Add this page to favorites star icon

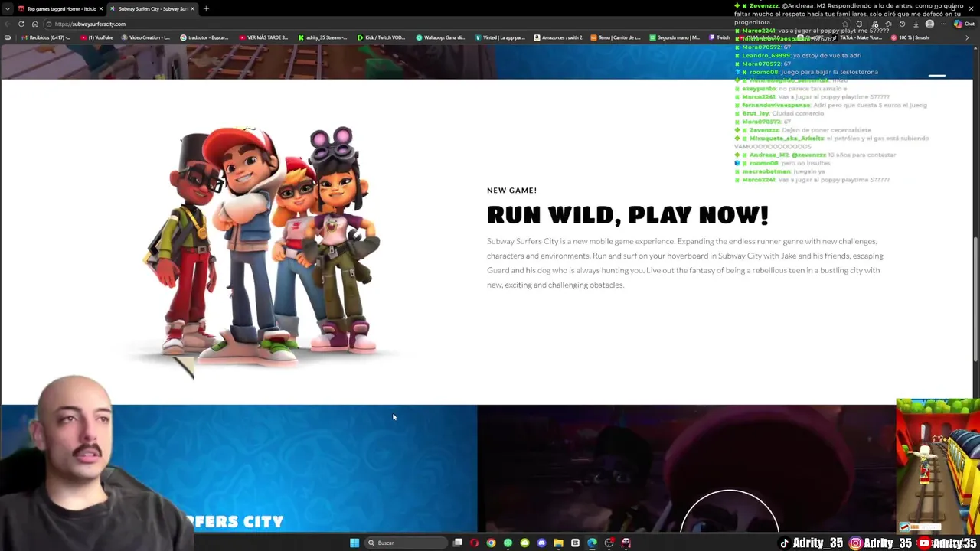[846, 24]
